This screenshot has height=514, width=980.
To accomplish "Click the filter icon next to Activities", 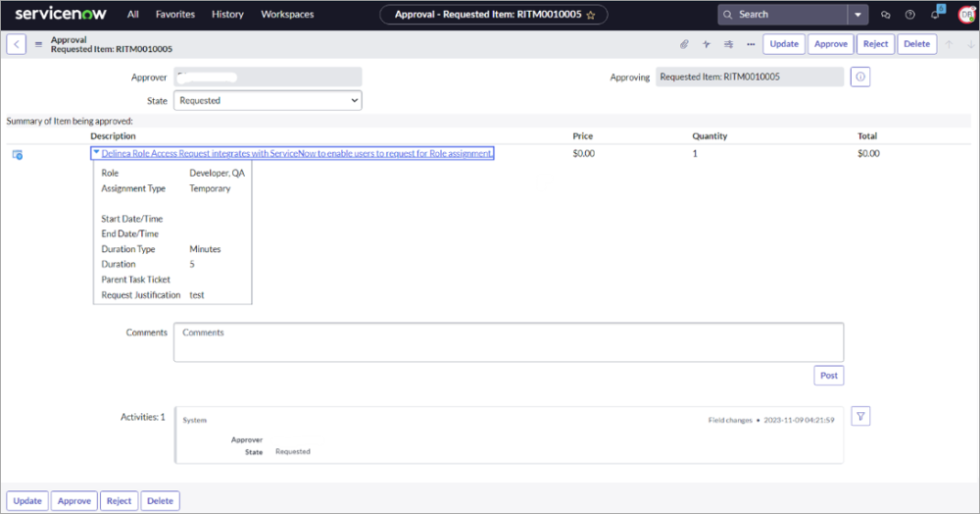I will point(859,417).
